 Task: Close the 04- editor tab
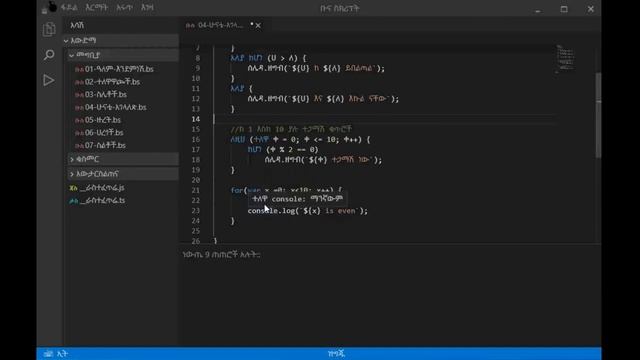pyautogui.click(x=258, y=25)
